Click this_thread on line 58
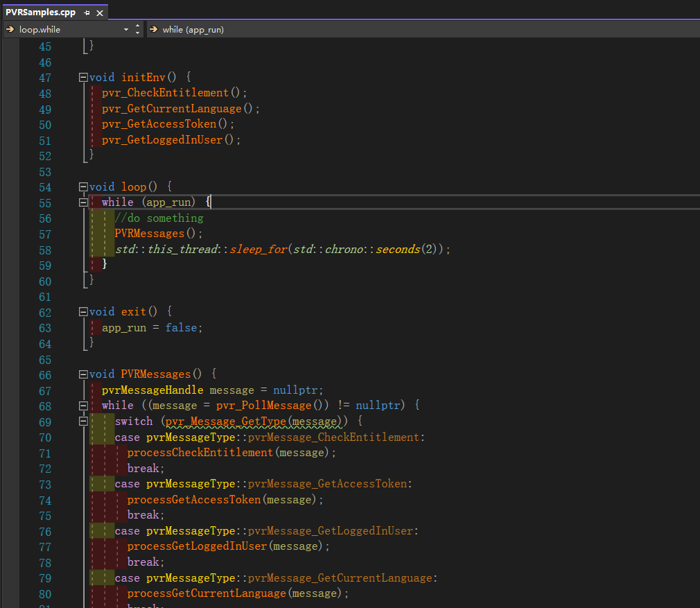The height and width of the screenshot is (608, 700). click(182, 249)
